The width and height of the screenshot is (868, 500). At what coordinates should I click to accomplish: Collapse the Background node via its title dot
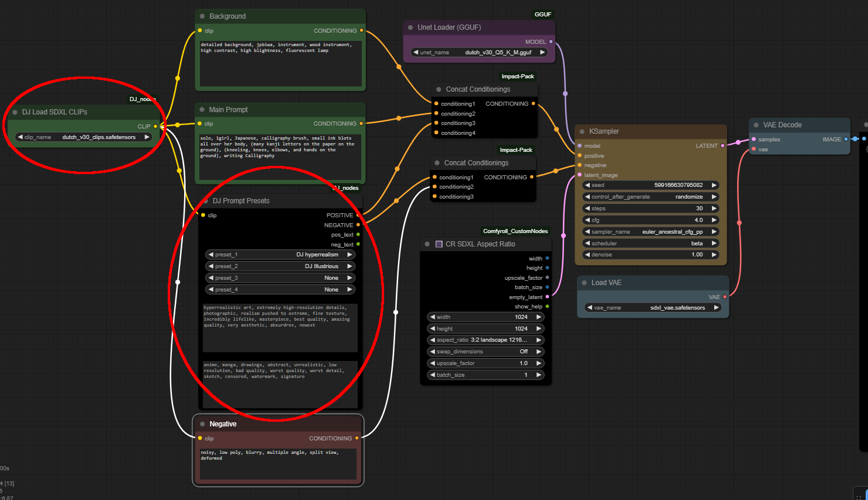coord(202,16)
